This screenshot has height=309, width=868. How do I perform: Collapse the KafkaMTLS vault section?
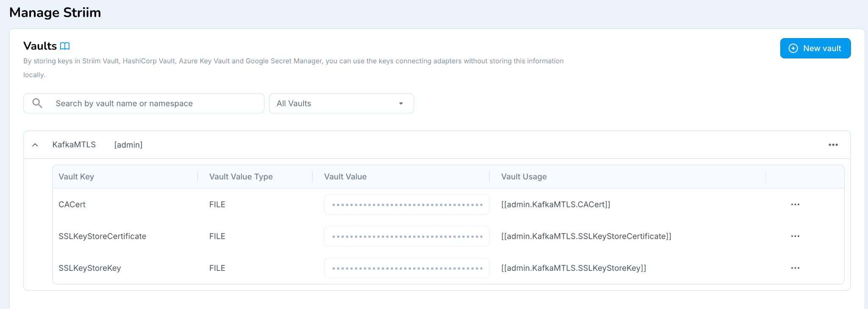35,145
